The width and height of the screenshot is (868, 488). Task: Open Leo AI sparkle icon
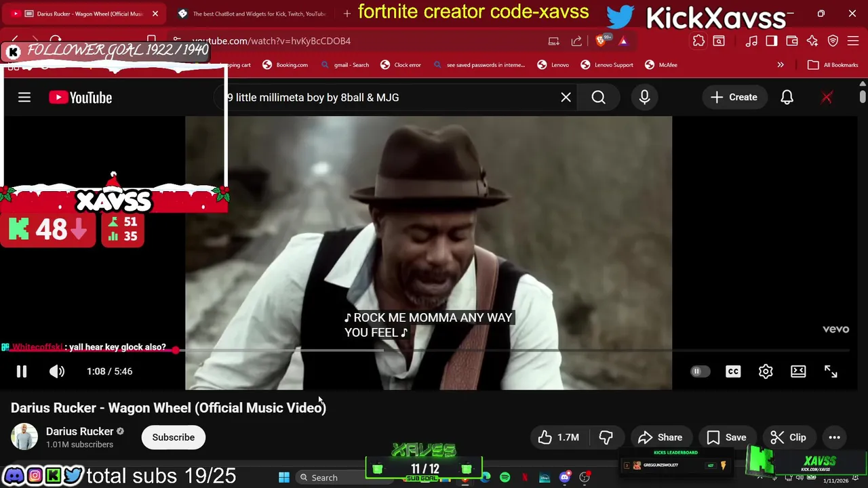click(812, 41)
